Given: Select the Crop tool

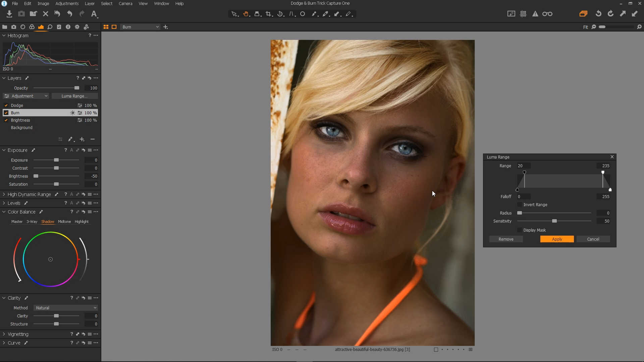Looking at the screenshot, I should pos(268,14).
